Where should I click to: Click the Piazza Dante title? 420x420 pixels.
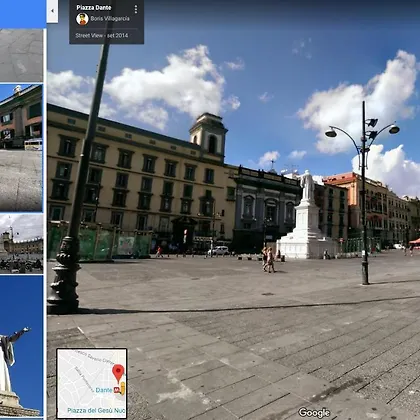(x=94, y=7)
